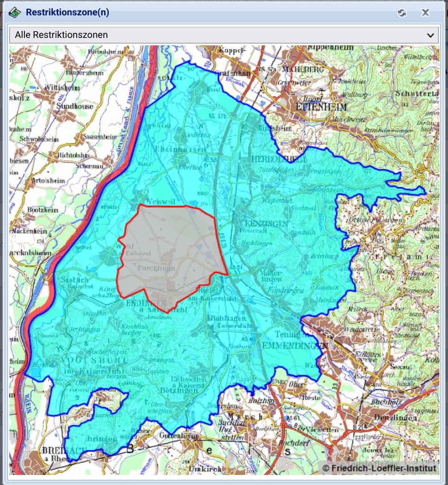
Task: Click Forchheim on the map
Action: 156,269
